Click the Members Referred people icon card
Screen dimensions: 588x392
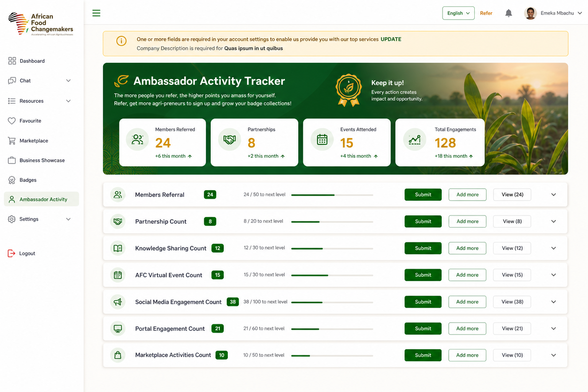(137, 139)
